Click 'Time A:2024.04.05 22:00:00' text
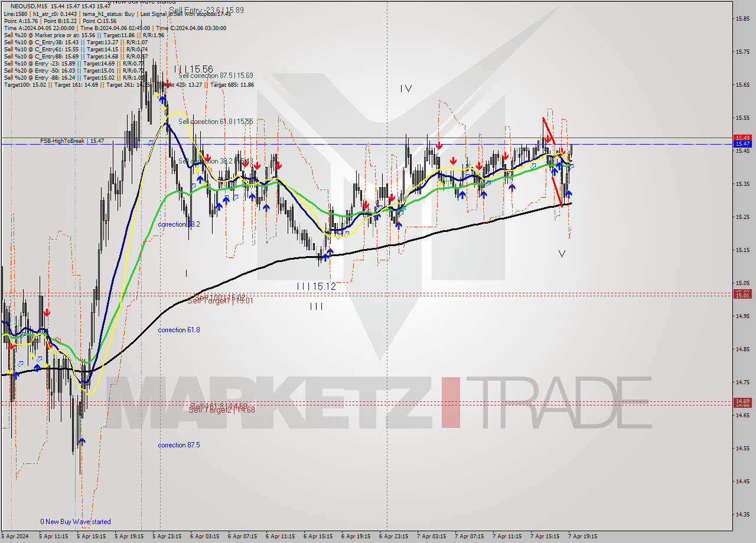This screenshot has width=756, height=543. point(39,28)
